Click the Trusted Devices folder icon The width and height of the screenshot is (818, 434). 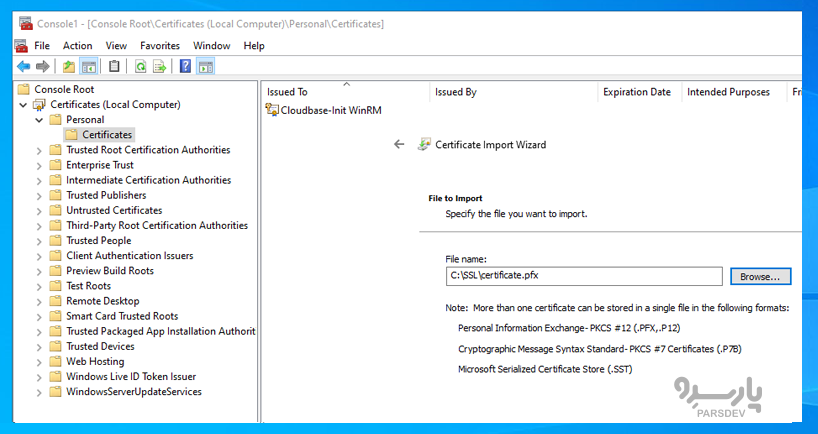pyautogui.click(x=55, y=346)
